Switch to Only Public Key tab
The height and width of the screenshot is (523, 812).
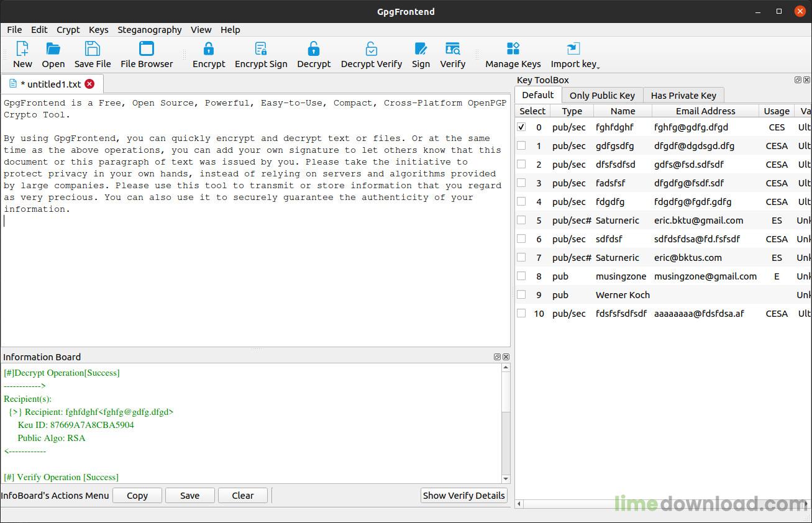point(602,95)
